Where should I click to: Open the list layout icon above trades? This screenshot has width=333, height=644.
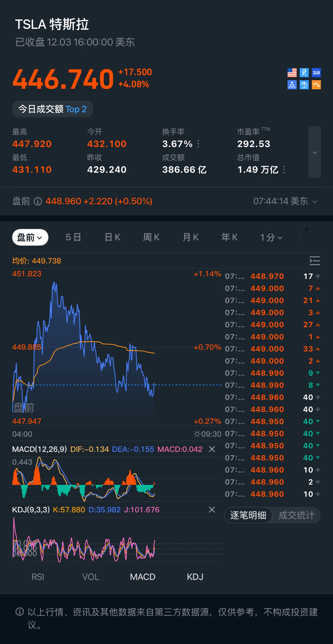click(x=315, y=261)
